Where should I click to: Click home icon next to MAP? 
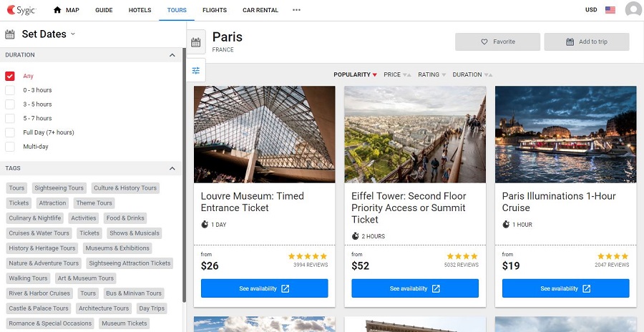[x=57, y=10]
